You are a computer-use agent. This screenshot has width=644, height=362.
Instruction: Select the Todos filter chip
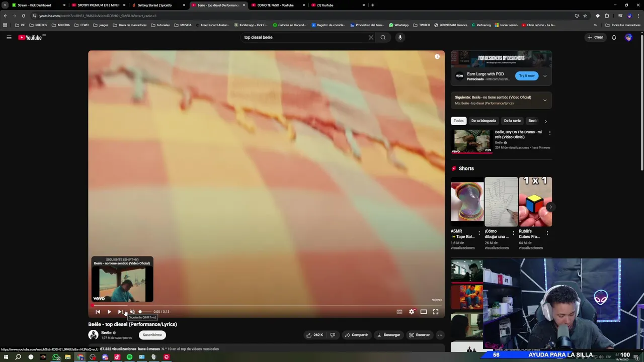458,121
